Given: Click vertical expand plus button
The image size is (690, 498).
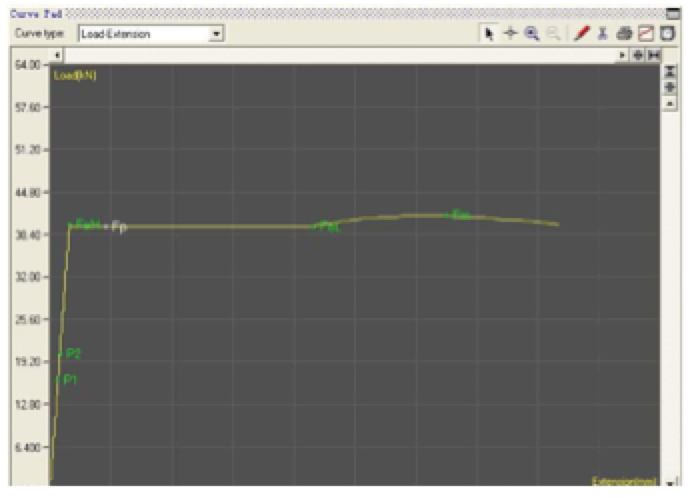Looking at the screenshot, I should 670,88.
